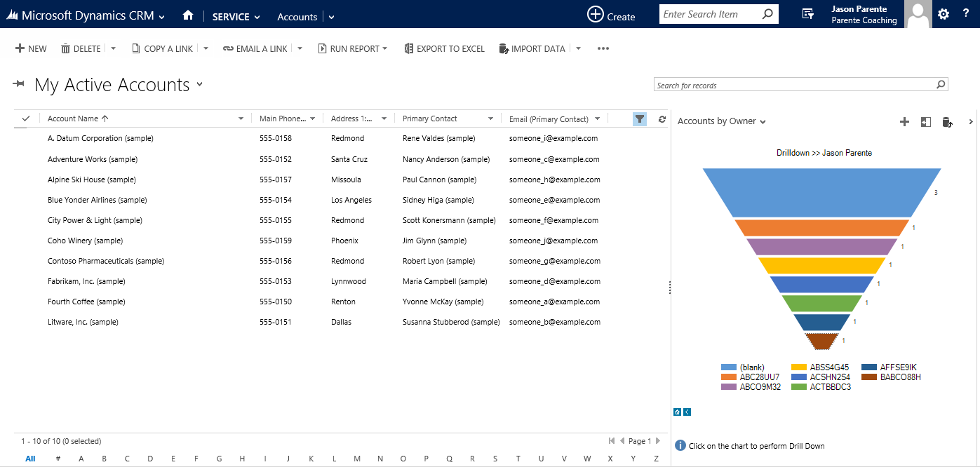Open the Account Name column filter dropdown
Viewport: 980px width, 467px height.
pyautogui.click(x=241, y=119)
